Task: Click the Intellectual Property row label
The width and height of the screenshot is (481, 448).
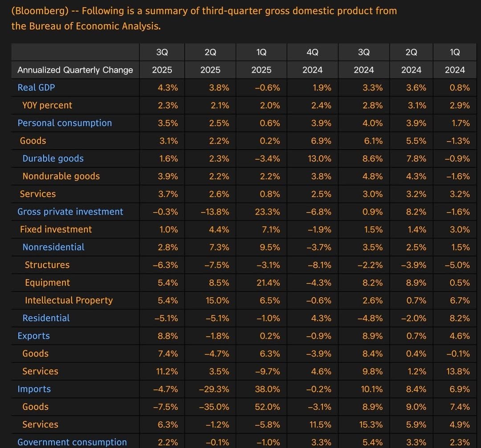Action: coord(69,300)
